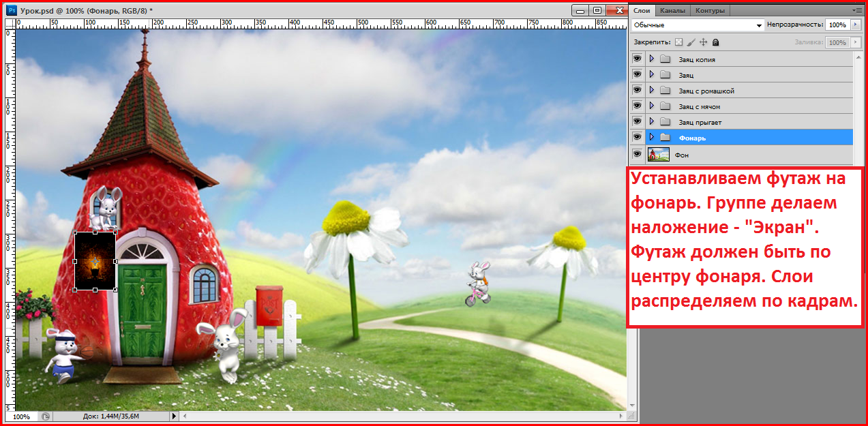The width and height of the screenshot is (868, 426).
Task: Click horizontal scrollbar left arrow
Action: click(x=185, y=416)
